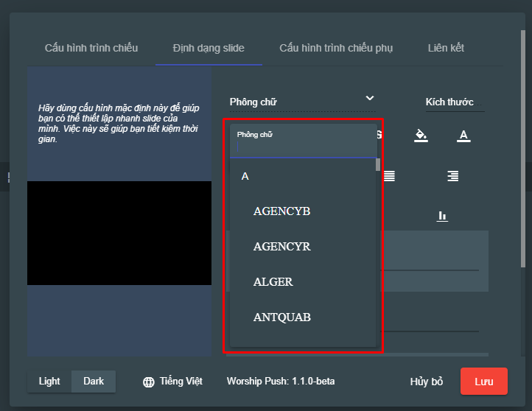Click the Worship Push: 1.1.0-beta version text

pyautogui.click(x=281, y=381)
